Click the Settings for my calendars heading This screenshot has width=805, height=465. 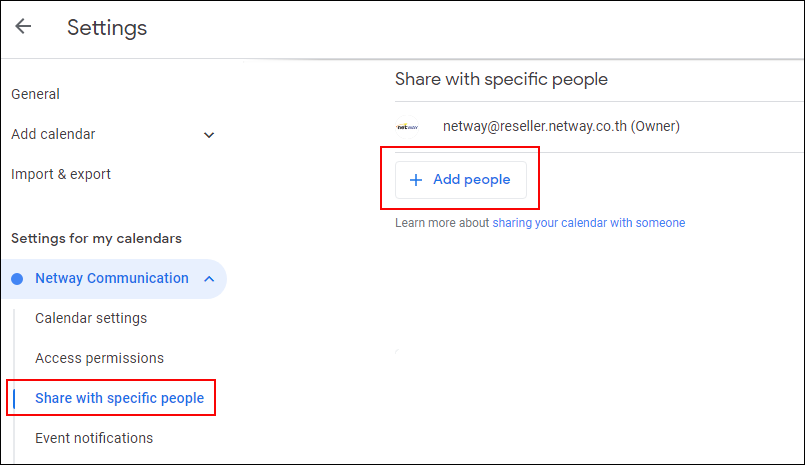[x=96, y=238]
